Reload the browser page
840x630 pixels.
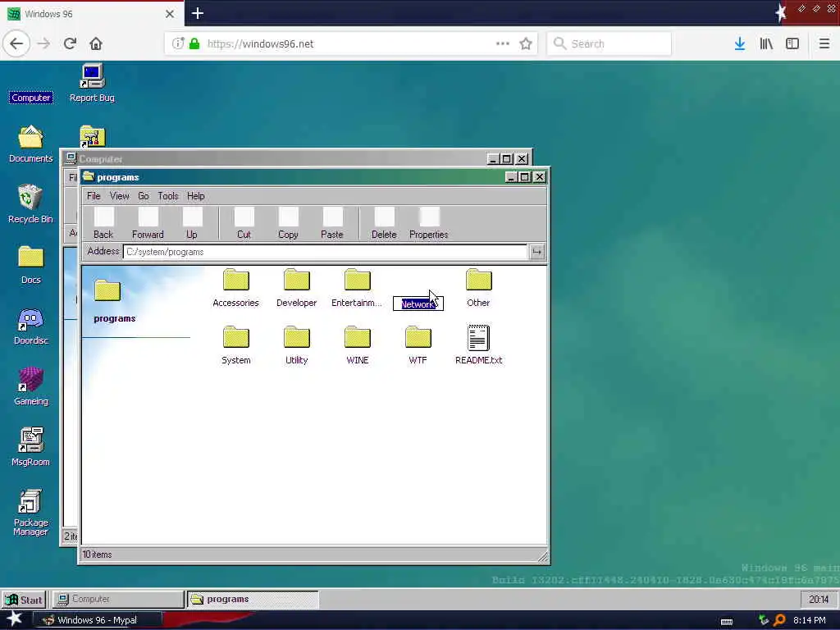click(70, 43)
